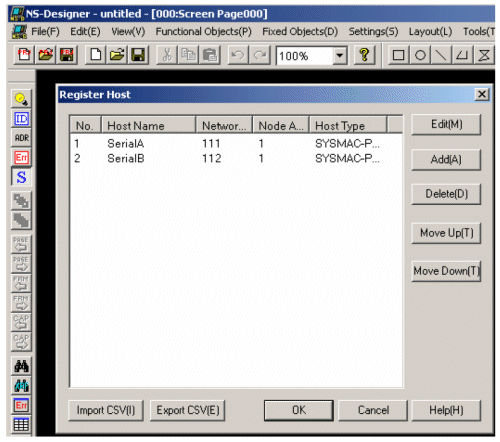This screenshot has height=442, width=500.
Task: Click the Open Screen folder icon
Action: pyautogui.click(x=117, y=55)
